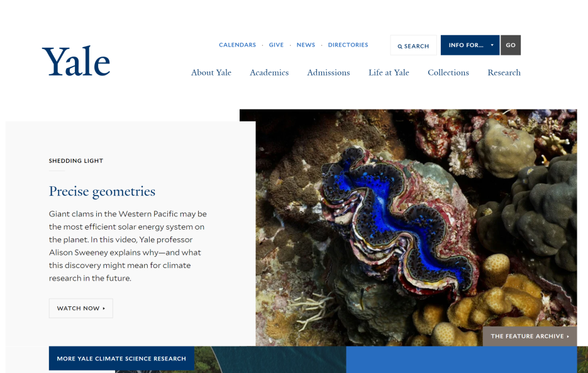Open the Research navigation item
This screenshot has width=588, height=373.
(x=504, y=72)
